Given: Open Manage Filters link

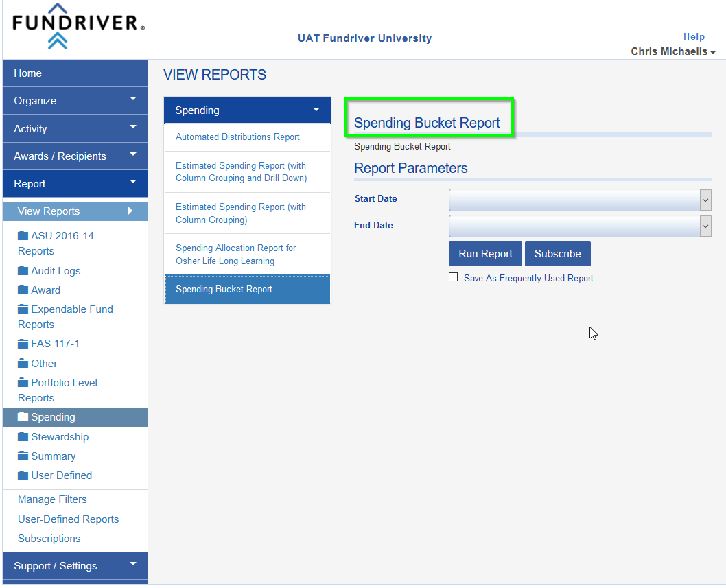Looking at the screenshot, I should click(x=52, y=499).
